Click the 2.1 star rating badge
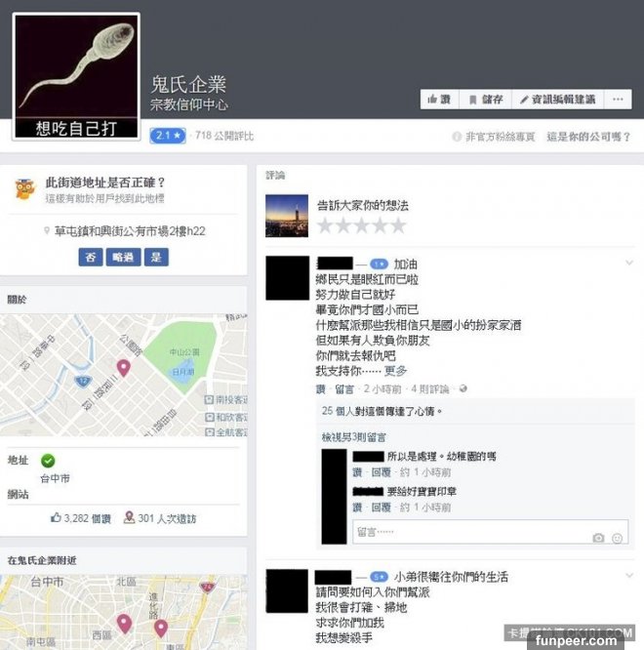Screen dimensions: 644x650 coord(168,136)
